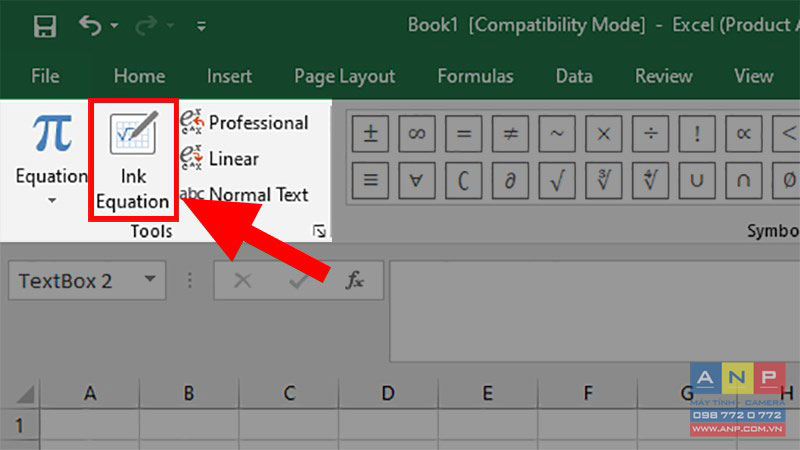Image resolution: width=800 pixels, height=450 pixels.
Task: Insert the equals sign symbol
Action: (463, 134)
